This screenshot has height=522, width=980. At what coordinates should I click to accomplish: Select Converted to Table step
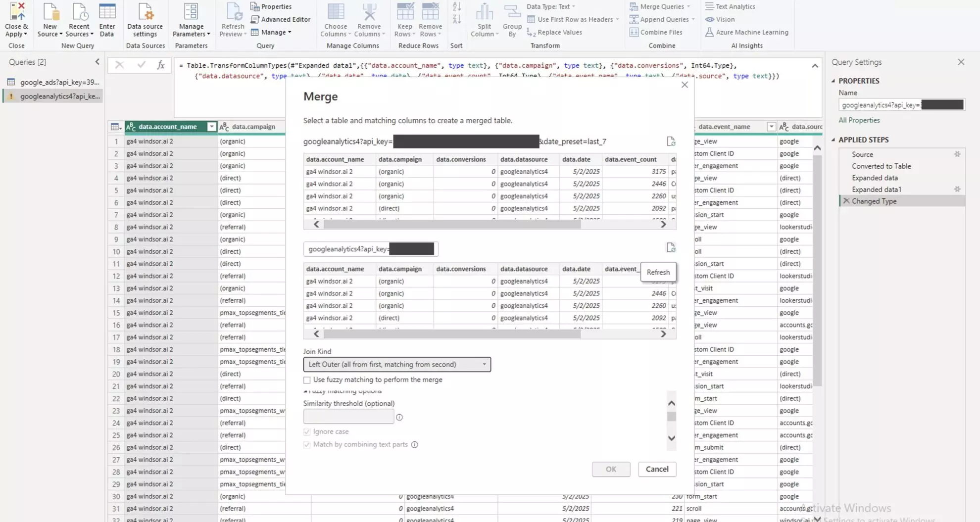[x=881, y=166]
